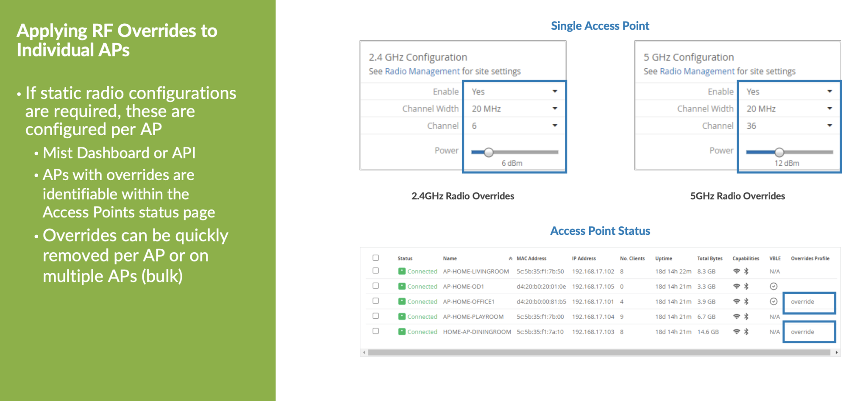Image resolution: width=868 pixels, height=401 pixels.
Task: Select the checkbox for AP-HOME-OFFICE1
Action: (x=376, y=301)
